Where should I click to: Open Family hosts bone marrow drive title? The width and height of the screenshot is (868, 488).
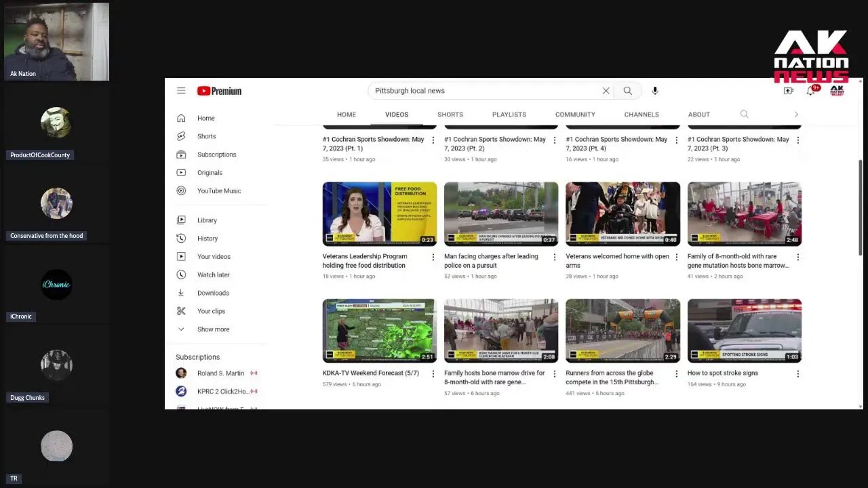pyautogui.click(x=494, y=378)
